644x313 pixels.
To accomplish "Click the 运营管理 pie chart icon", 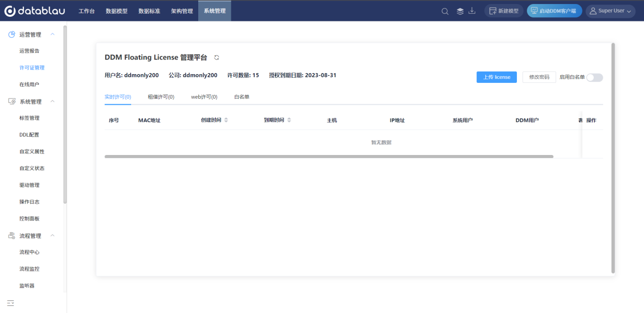I will 12,34.
